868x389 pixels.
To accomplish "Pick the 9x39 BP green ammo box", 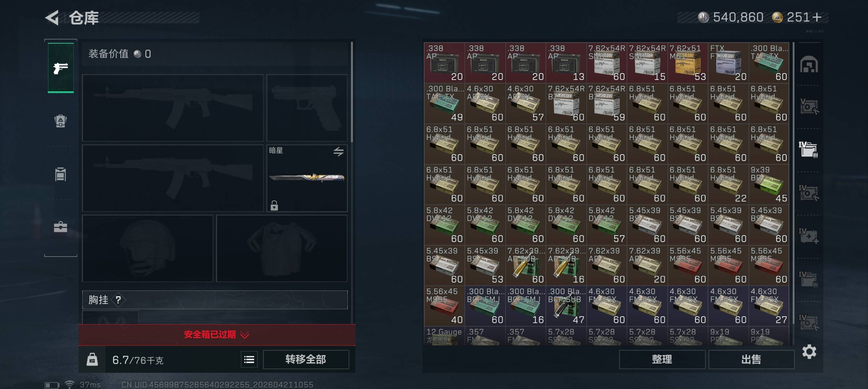I will tap(769, 184).
